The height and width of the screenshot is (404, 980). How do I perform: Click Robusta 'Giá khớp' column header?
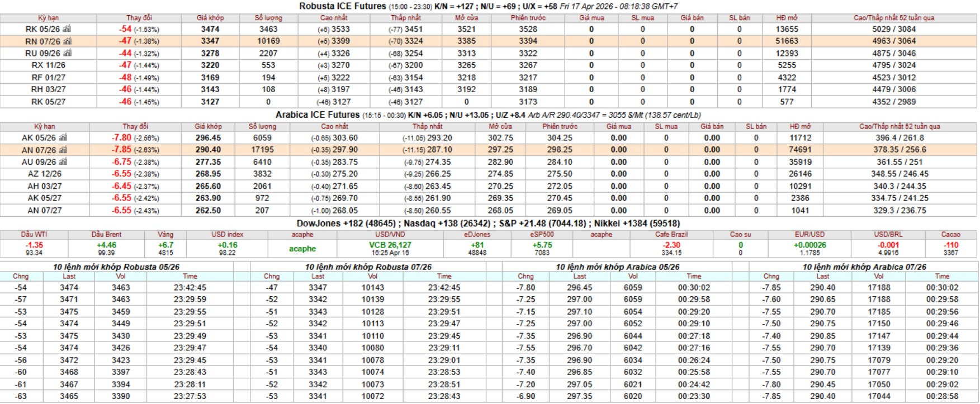[x=210, y=18]
